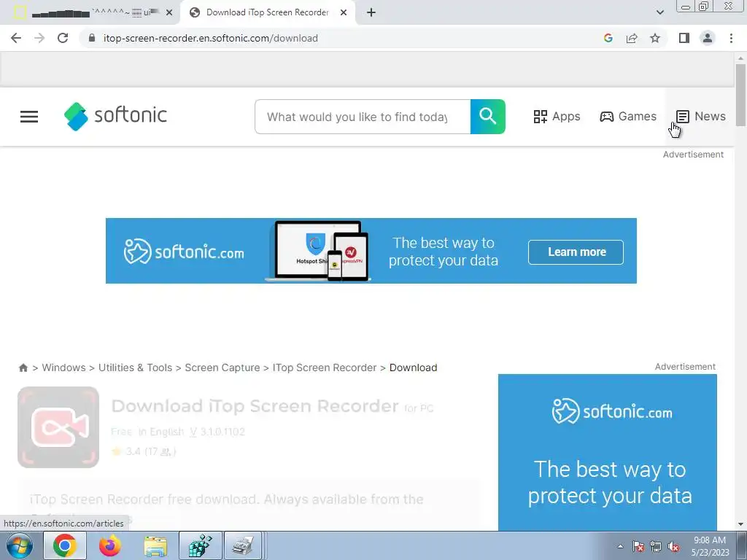Click the home breadcrumb icon
The width and height of the screenshot is (747, 560).
pyautogui.click(x=23, y=367)
